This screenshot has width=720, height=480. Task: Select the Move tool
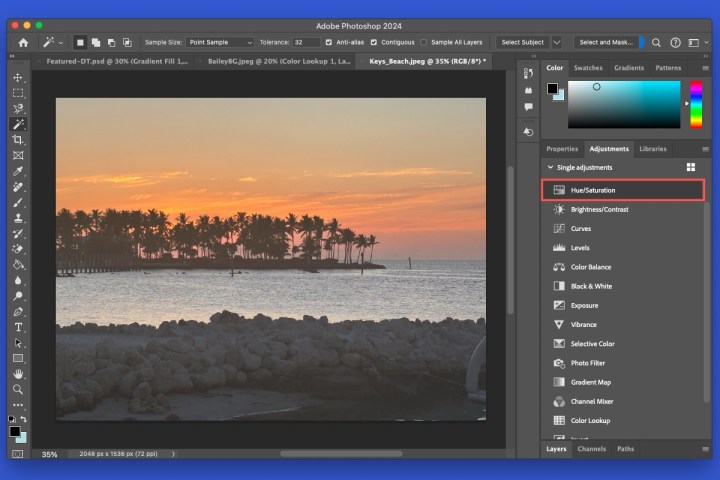click(18, 77)
